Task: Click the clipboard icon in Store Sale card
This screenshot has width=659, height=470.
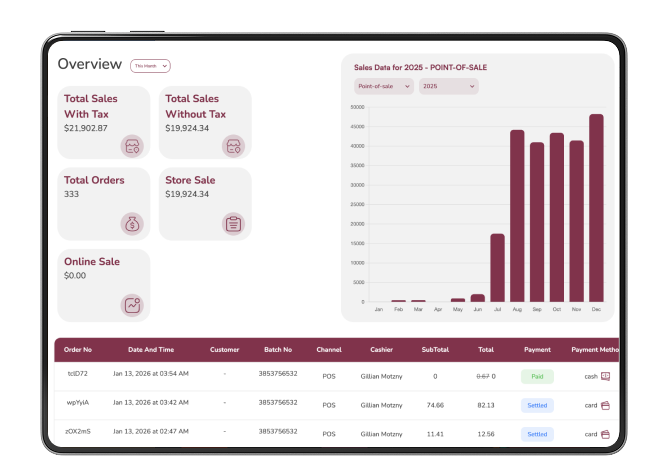Action: (233, 224)
